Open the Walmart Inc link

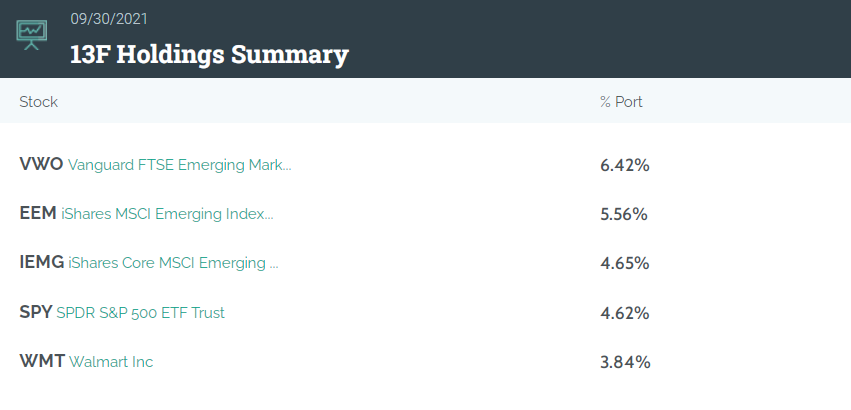pyautogui.click(x=111, y=362)
